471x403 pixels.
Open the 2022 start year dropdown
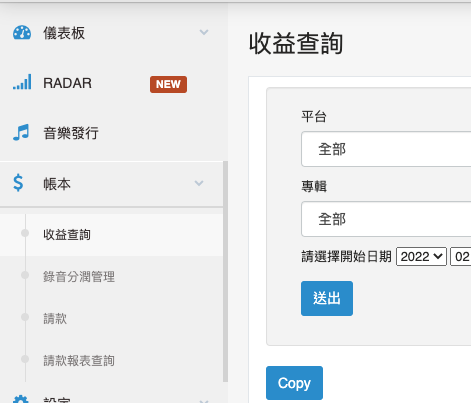click(421, 256)
